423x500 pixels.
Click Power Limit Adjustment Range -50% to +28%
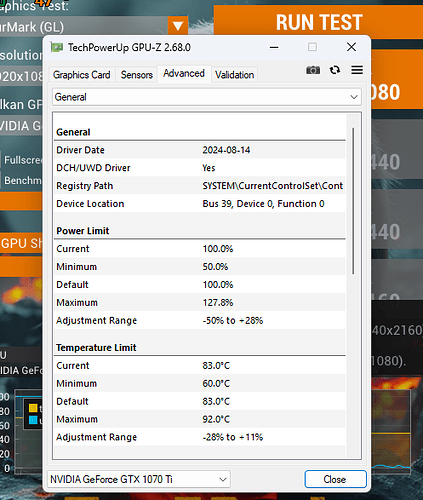[233, 320]
